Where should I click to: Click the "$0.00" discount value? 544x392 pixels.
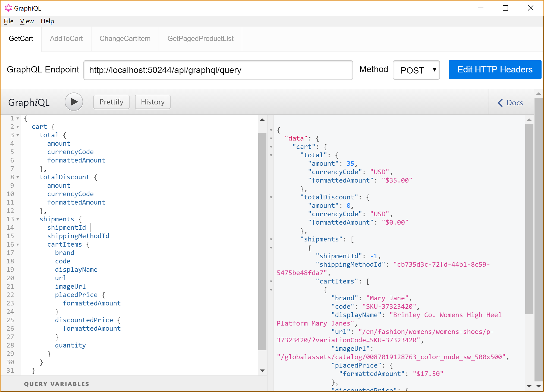tap(395, 222)
